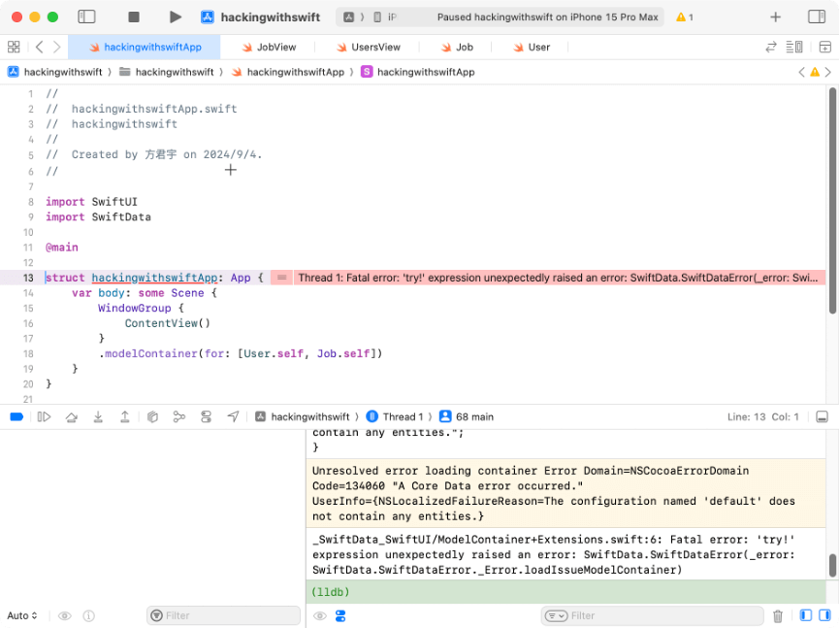840x628 pixels.
Task: Click the console output scrollbar
Action: click(832, 565)
